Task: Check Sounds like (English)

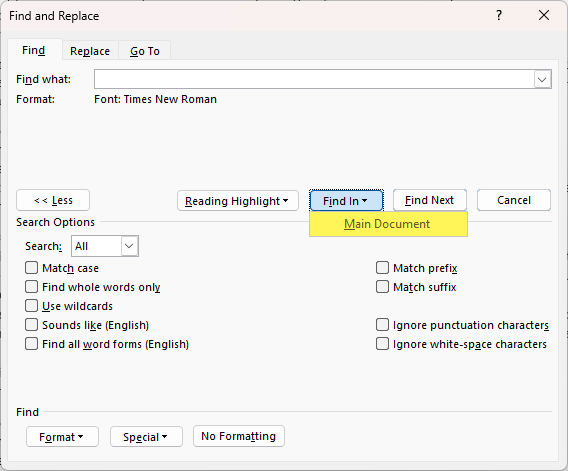Action: (x=32, y=325)
